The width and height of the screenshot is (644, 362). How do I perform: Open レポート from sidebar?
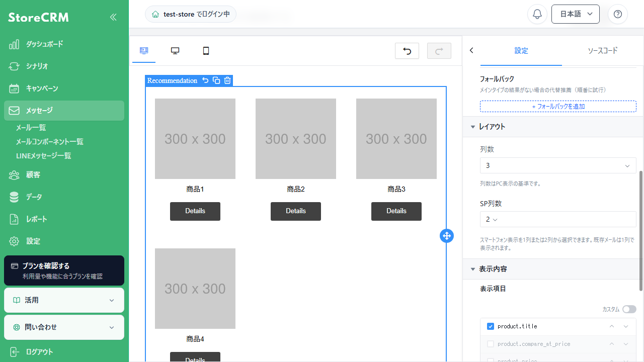(64, 219)
